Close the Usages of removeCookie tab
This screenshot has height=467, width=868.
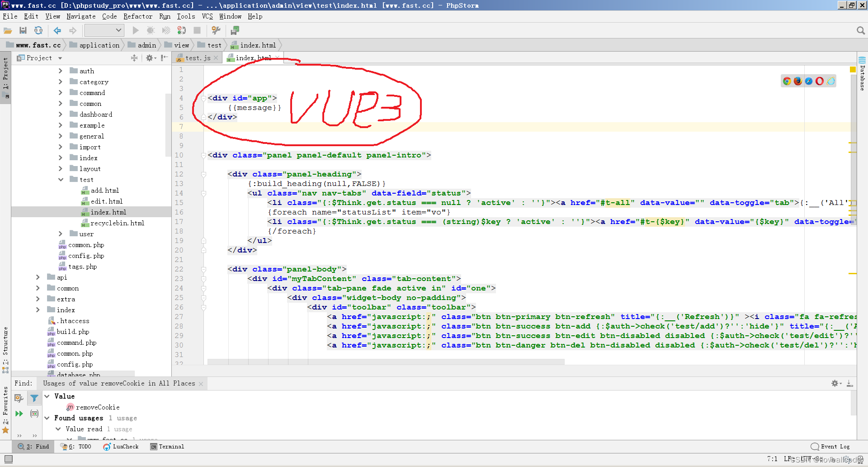(x=201, y=384)
